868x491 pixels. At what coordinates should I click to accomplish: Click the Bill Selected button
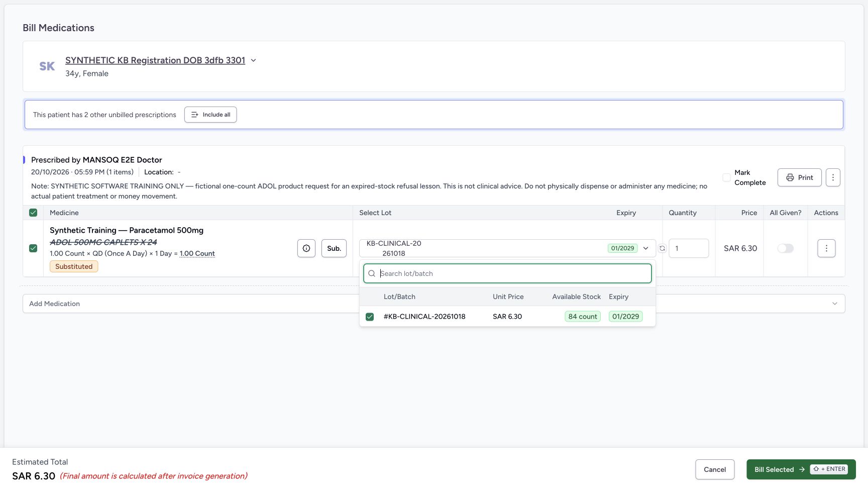coord(801,469)
